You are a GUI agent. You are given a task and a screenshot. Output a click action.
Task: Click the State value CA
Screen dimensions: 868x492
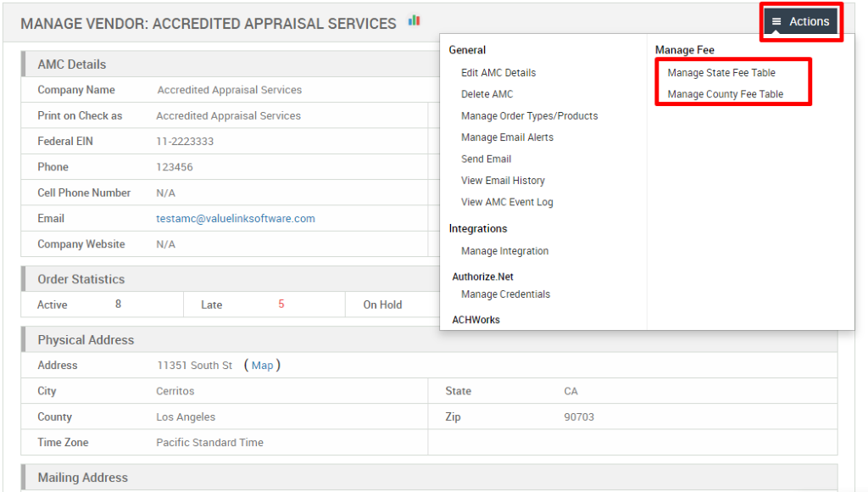click(570, 391)
